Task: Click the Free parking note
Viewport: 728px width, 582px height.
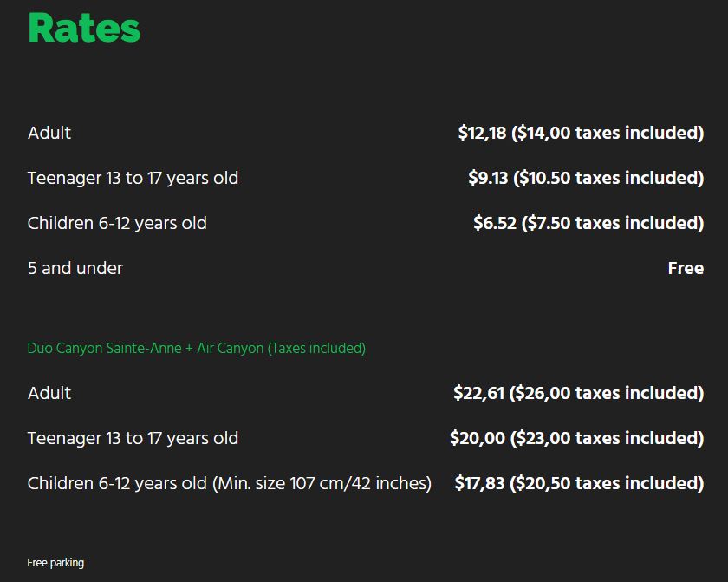Action: tap(55, 563)
